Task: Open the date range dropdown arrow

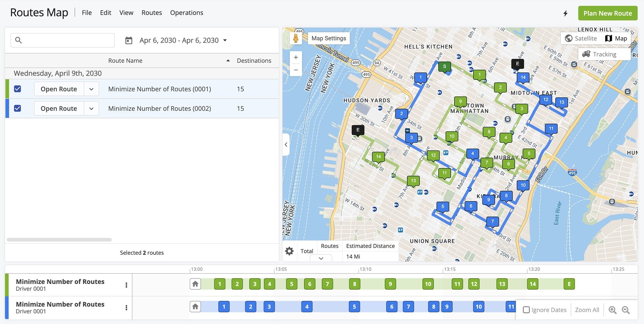Action: 225,40
